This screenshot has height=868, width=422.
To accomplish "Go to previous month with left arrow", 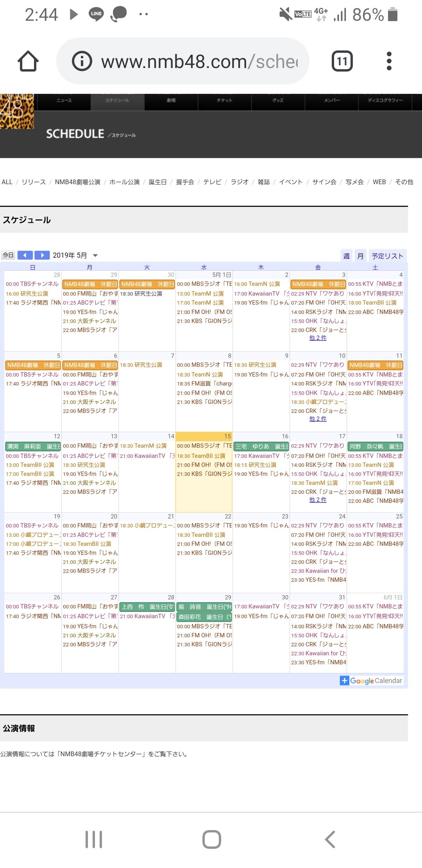I will coord(25,255).
